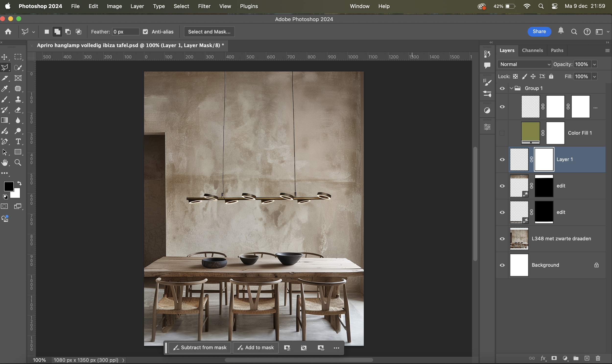Viewport: 612px width, 364px height.
Task: Select the Horizontal Type tool
Action: (x=18, y=142)
